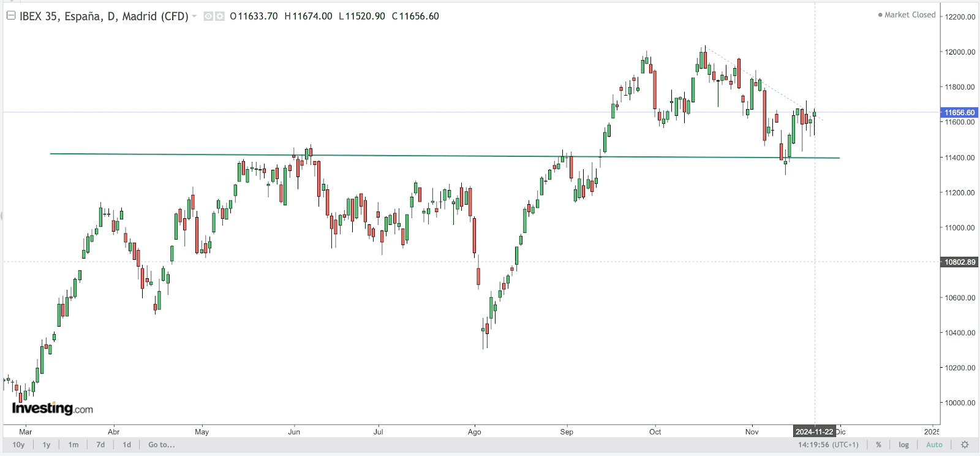Collapse the IBEX 35 legend box icon
Screen dimensions: 980x456
click(11, 16)
